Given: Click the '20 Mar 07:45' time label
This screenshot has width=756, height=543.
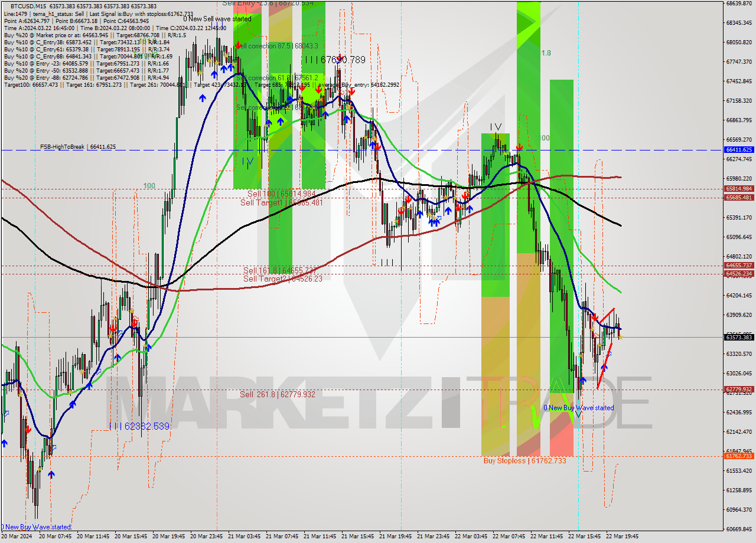Looking at the screenshot, I should click(x=54, y=537).
